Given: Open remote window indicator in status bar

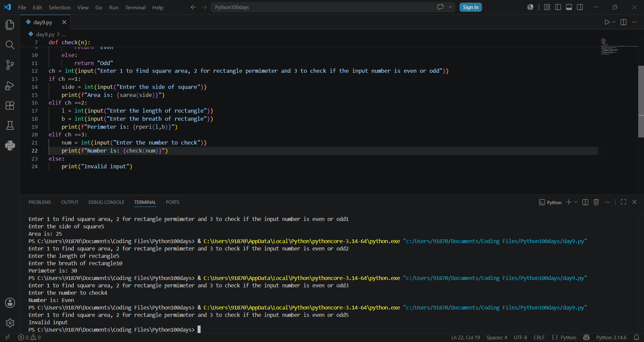Looking at the screenshot, I should [7, 337].
